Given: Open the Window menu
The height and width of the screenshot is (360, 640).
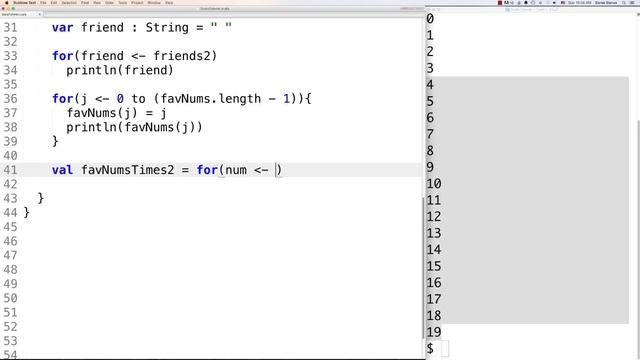Looking at the screenshot, I should tap(154, 2).
